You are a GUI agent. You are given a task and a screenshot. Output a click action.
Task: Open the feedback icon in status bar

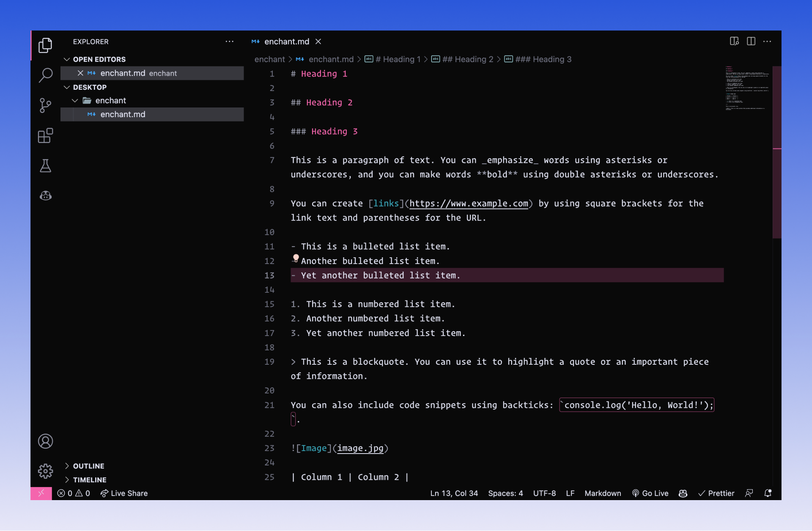click(749, 493)
